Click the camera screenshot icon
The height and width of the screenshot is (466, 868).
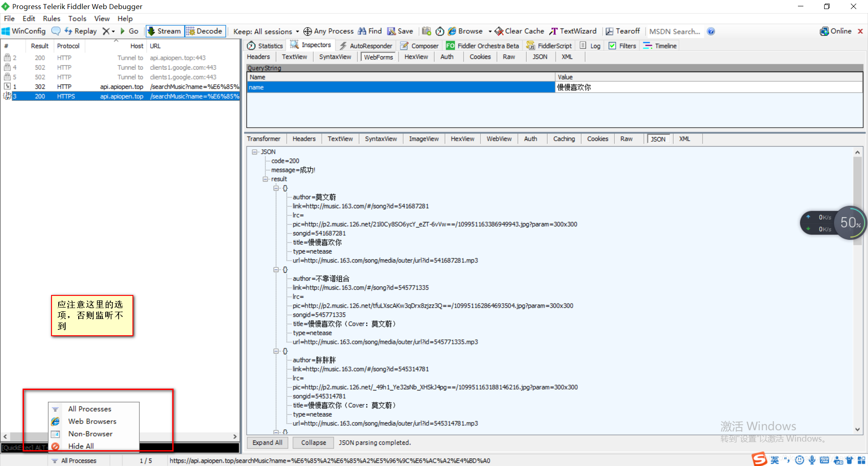tap(426, 31)
